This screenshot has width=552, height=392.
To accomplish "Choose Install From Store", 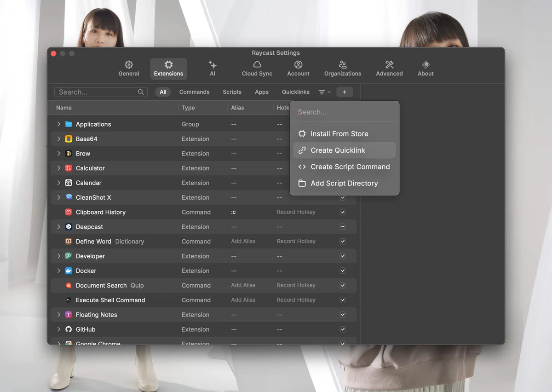I will (345, 134).
